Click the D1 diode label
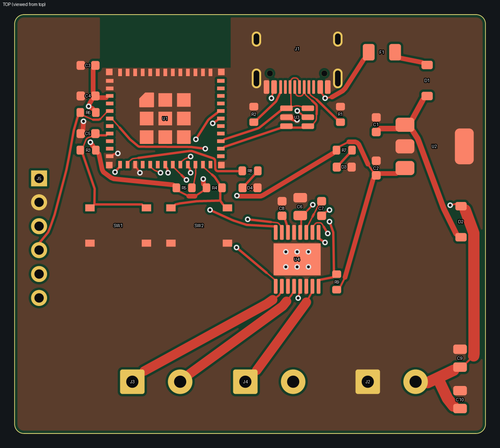Screen dimensions: 500x448 pyautogui.click(x=427, y=80)
